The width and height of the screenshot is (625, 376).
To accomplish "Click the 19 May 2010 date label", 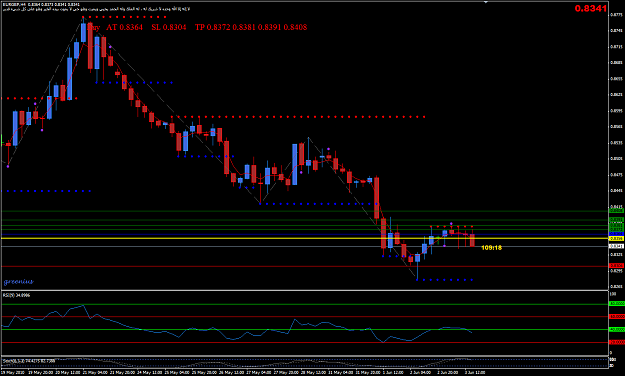I will [12, 372].
